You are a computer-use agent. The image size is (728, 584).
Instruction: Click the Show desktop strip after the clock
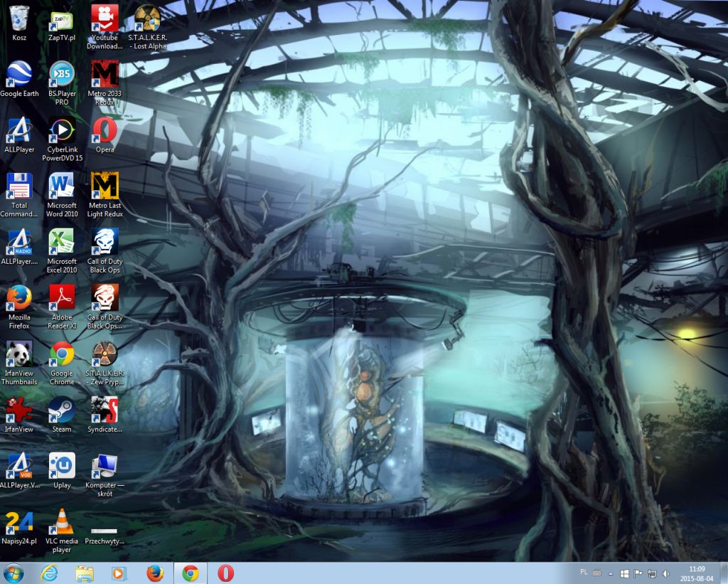point(723,573)
